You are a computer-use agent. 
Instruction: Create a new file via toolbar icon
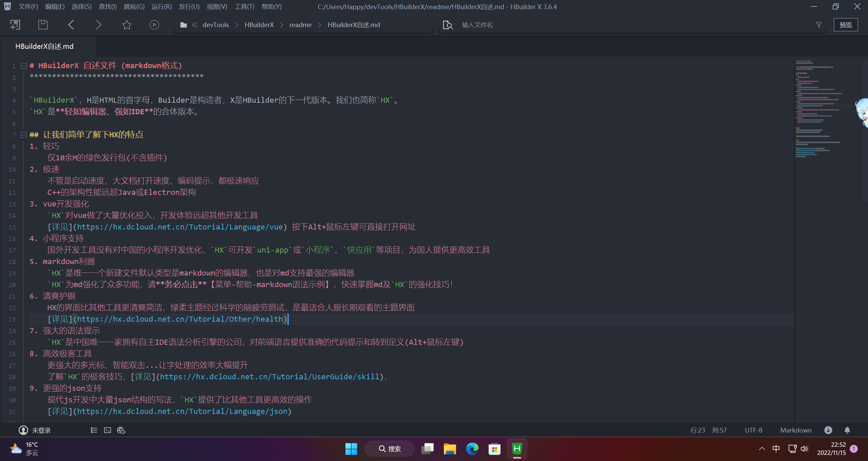click(x=15, y=24)
